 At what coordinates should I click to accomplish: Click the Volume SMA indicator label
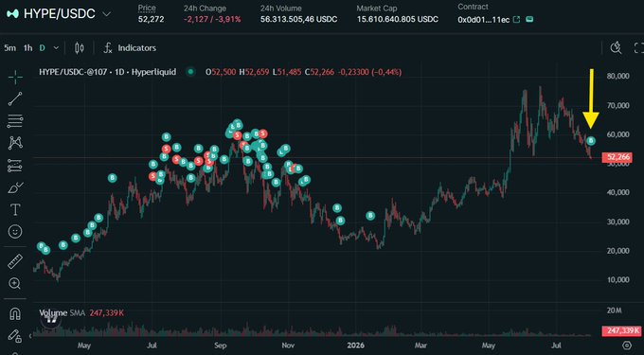[x=62, y=313]
